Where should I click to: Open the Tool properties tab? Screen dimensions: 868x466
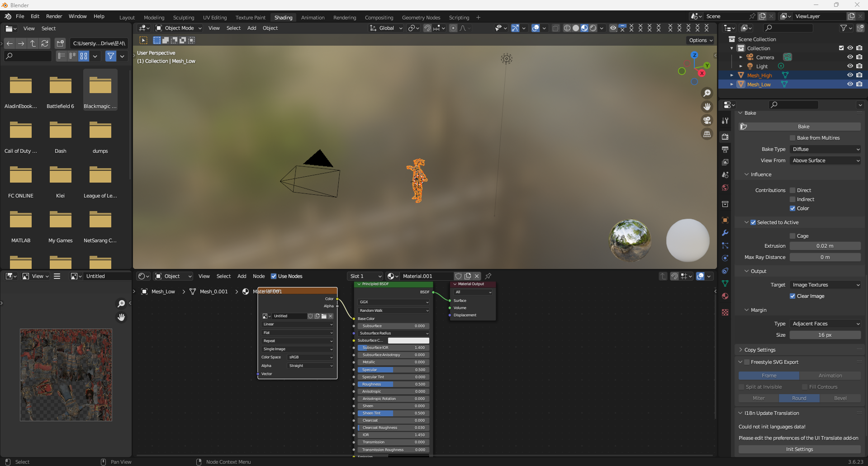point(725,121)
